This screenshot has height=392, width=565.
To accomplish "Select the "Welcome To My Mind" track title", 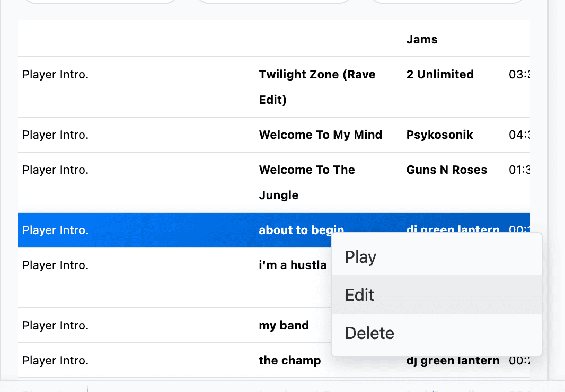I will click(320, 135).
